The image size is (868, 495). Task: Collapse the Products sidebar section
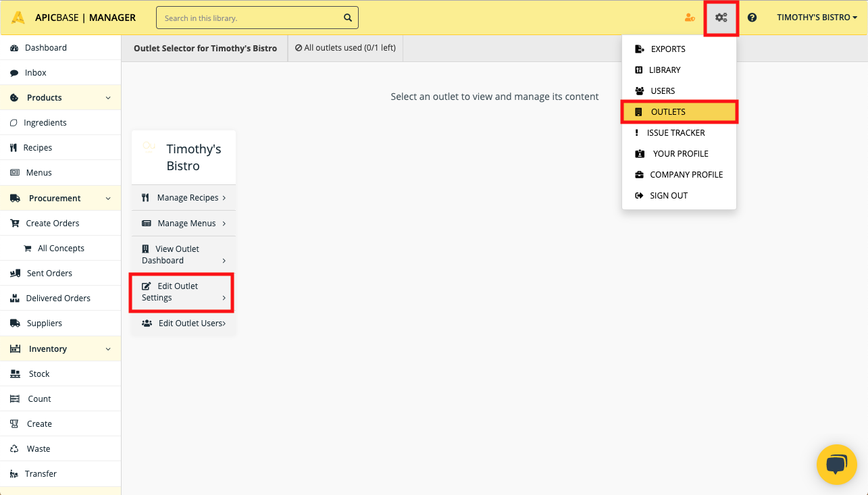pyautogui.click(x=108, y=98)
